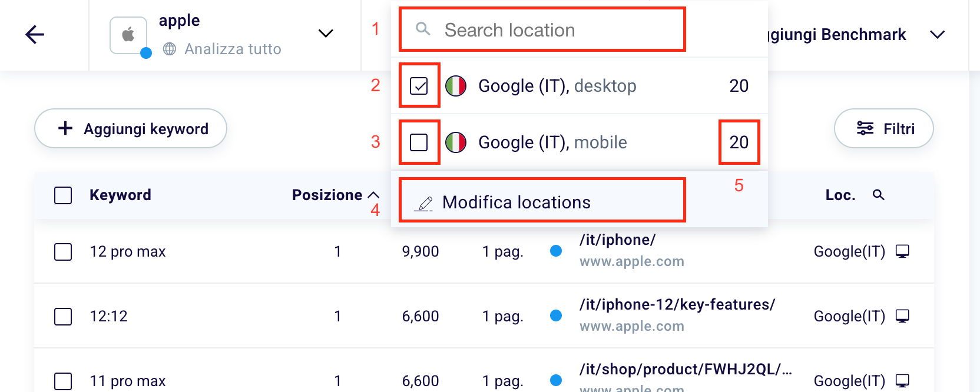
Task: Click the desktop monitor icon in 12 pro max row
Action: click(902, 252)
